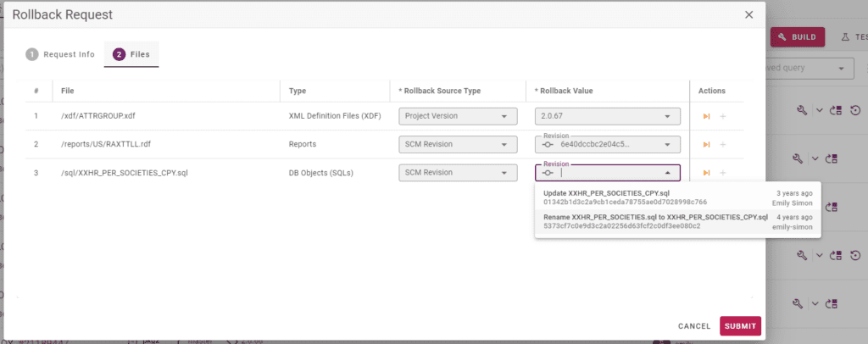Viewport: 868px width, 344px height.
Task: Open Revision dropdown showing 6e40dccbc2e04c5
Action: (x=607, y=144)
